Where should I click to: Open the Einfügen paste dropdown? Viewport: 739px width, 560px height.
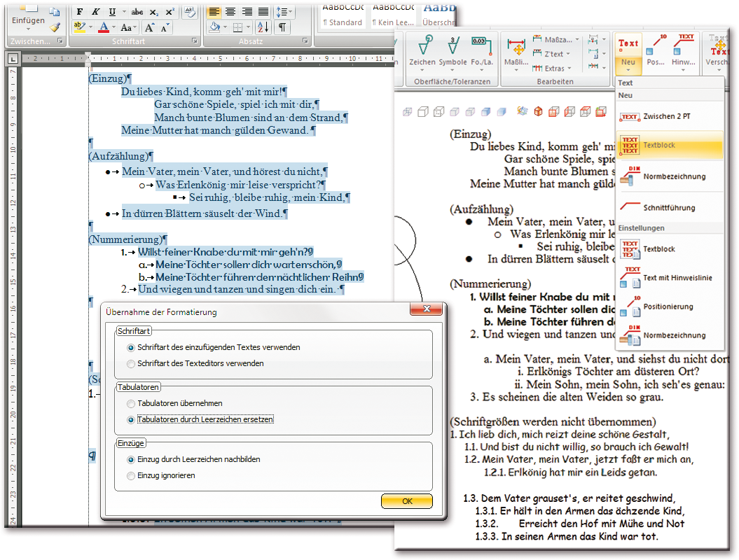tap(28, 25)
